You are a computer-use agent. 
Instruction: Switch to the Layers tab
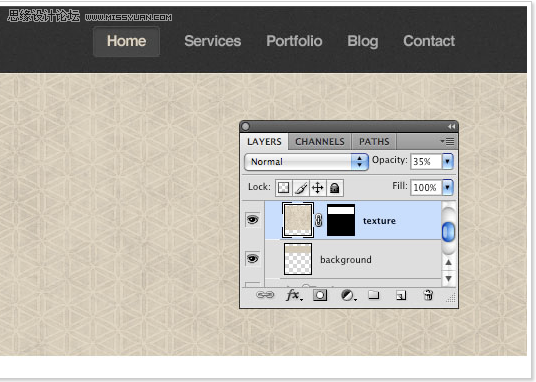click(264, 142)
